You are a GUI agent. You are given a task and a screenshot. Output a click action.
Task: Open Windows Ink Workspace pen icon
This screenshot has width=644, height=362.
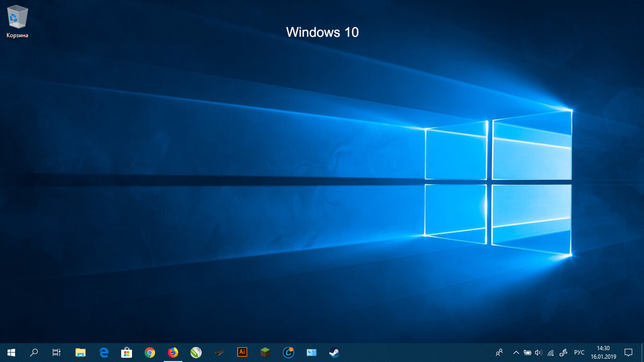(x=563, y=352)
